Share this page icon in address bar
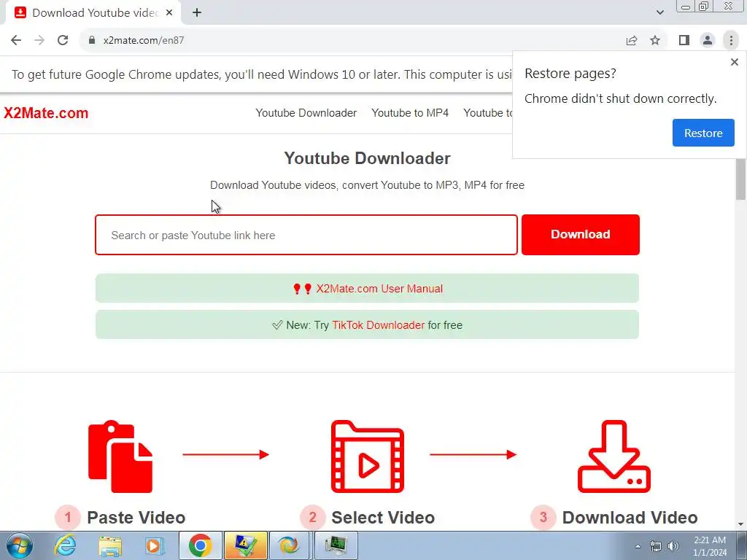This screenshot has width=747, height=560. pyautogui.click(x=632, y=41)
